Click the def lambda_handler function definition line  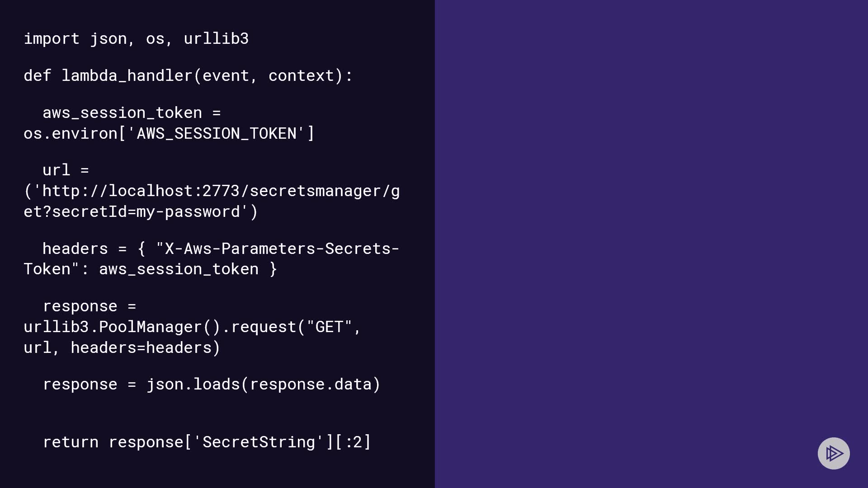click(188, 76)
